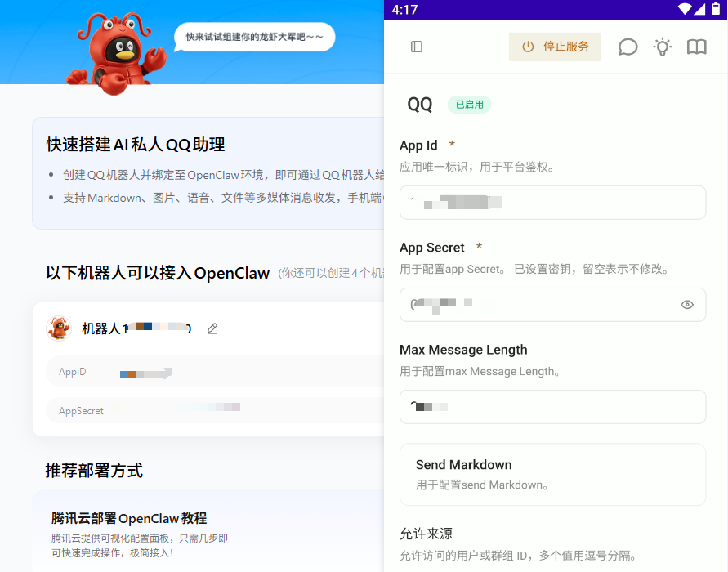Click the 快来试试组建你的龙虾大军吧 speech bubble
Viewport: 728px width, 572px height.
tap(254, 37)
